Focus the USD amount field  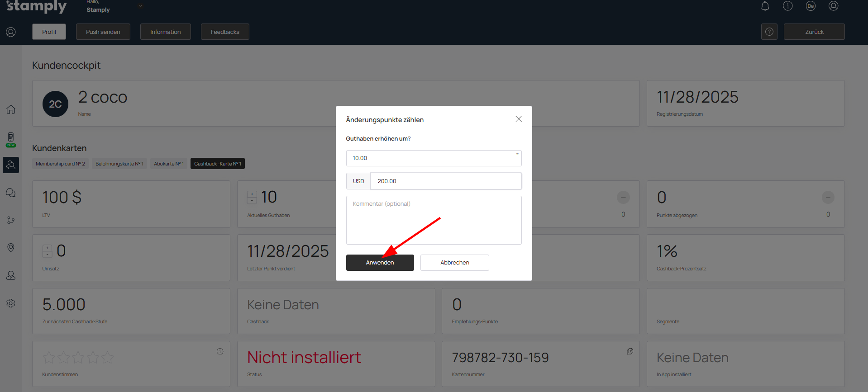(445, 181)
